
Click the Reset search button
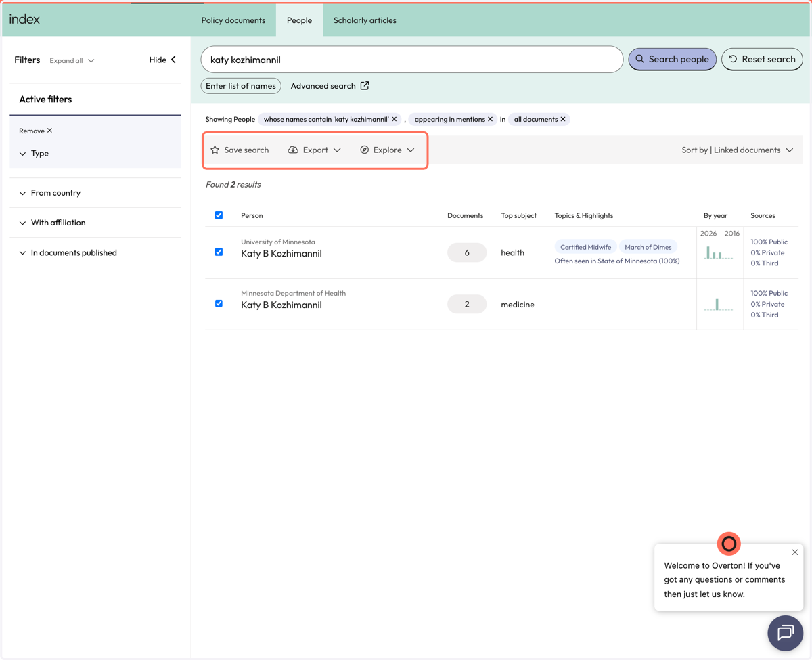point(762,59)
